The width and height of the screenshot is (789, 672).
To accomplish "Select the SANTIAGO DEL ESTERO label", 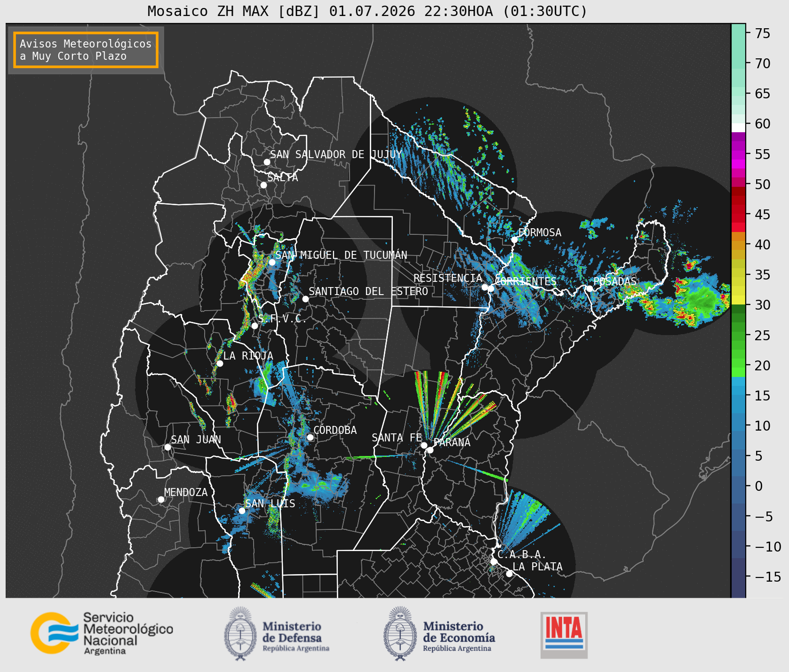I will (x=368, y=291).
